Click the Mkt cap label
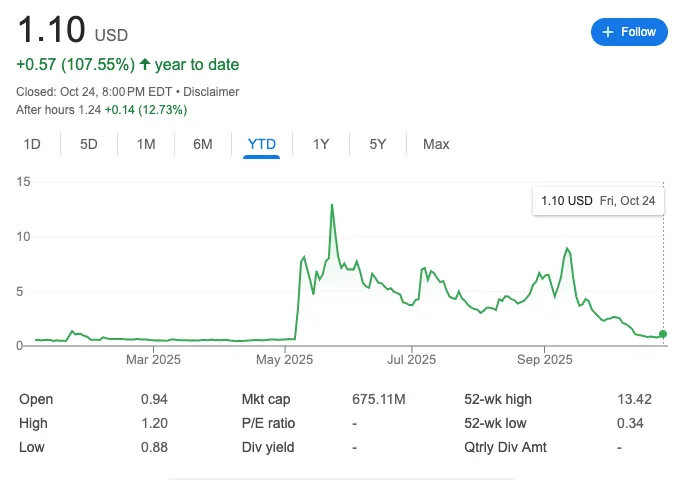This screenshot has height=480, width=689. tap(268, 399)
